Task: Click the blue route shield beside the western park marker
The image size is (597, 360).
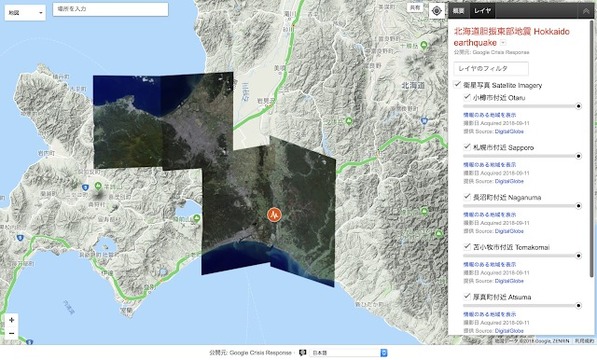Action: (x=86, y=187)
